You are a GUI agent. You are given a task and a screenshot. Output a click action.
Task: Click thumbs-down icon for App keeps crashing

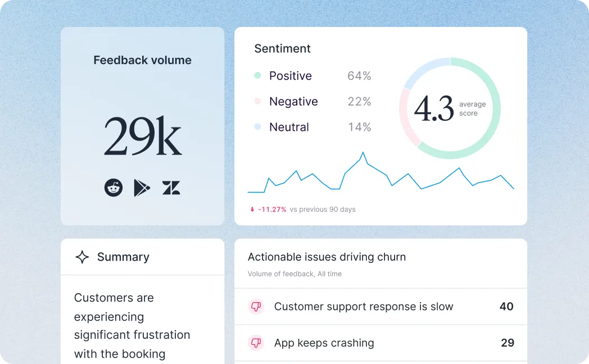pos(256,343)
